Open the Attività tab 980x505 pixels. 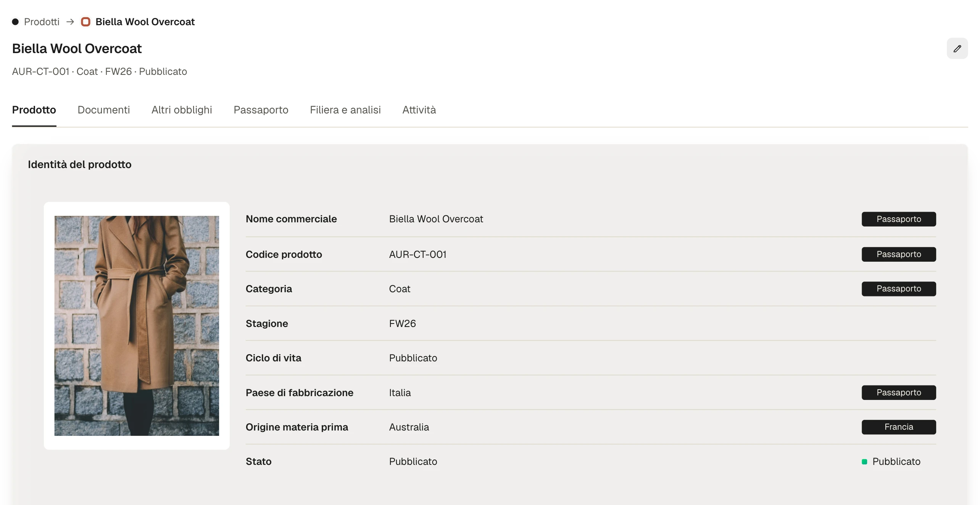click(x=419, y=110)
